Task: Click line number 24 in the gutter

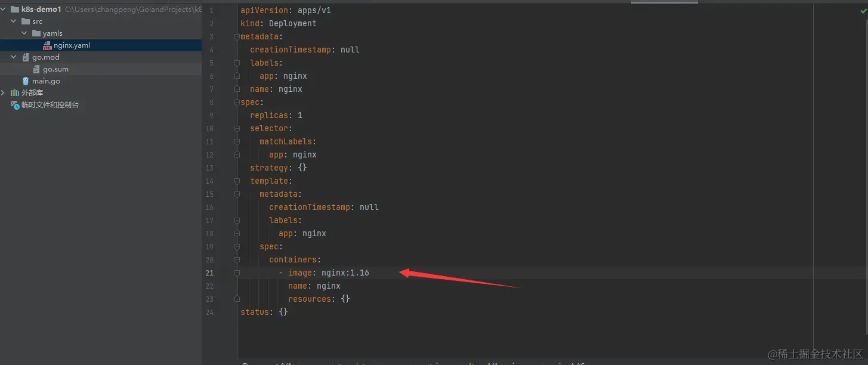Action: (209, 313)
